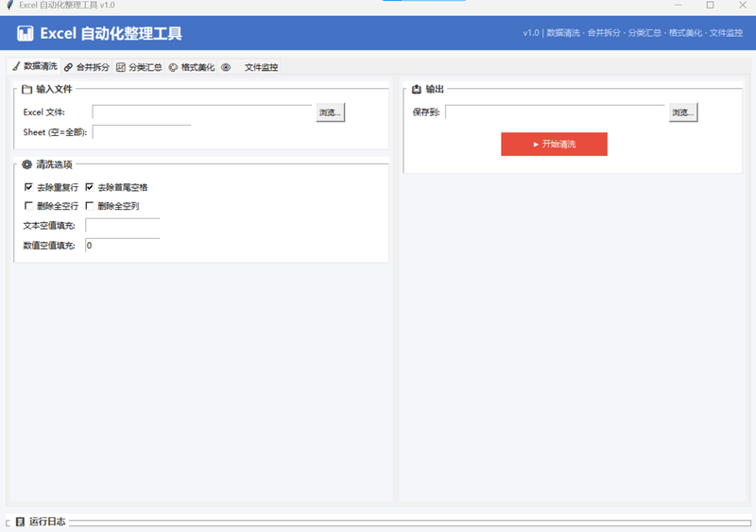
Task: Start cleaning with 开始清洗 button
Action: (554, 145)
